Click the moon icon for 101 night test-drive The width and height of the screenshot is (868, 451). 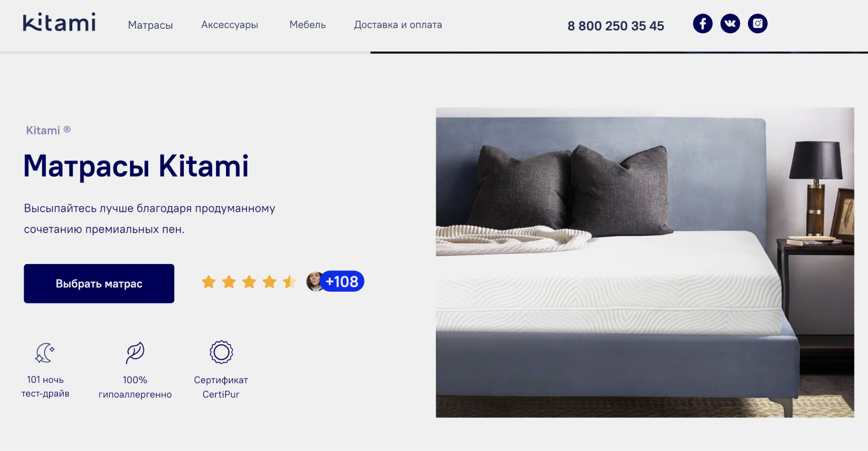[45, 353]
